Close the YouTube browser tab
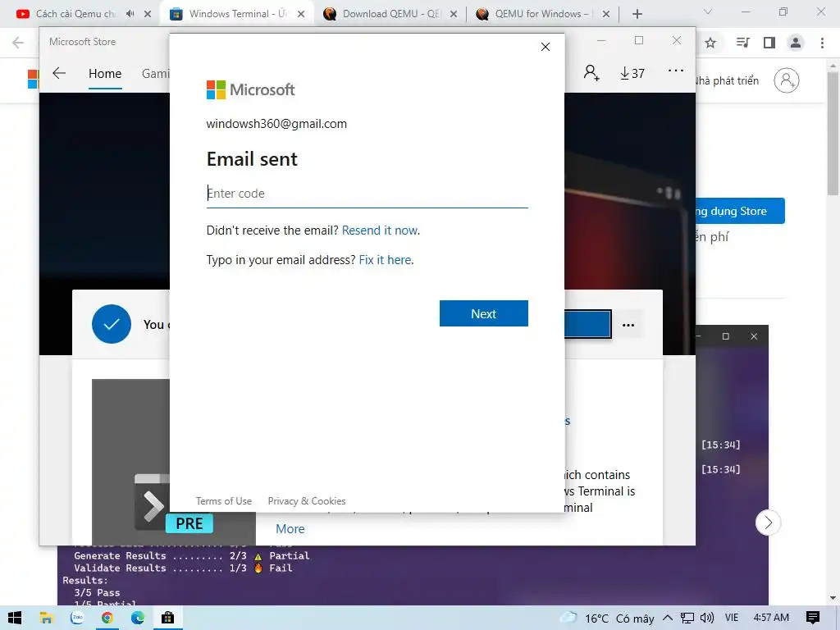Screen dimensions: 840x630 (x=148, y=14)
